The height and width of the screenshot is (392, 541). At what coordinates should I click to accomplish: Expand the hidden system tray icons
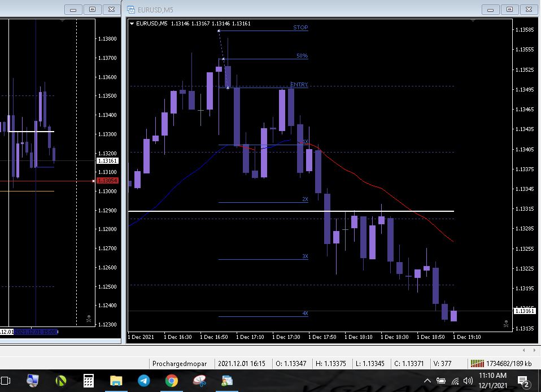point(427,381)
